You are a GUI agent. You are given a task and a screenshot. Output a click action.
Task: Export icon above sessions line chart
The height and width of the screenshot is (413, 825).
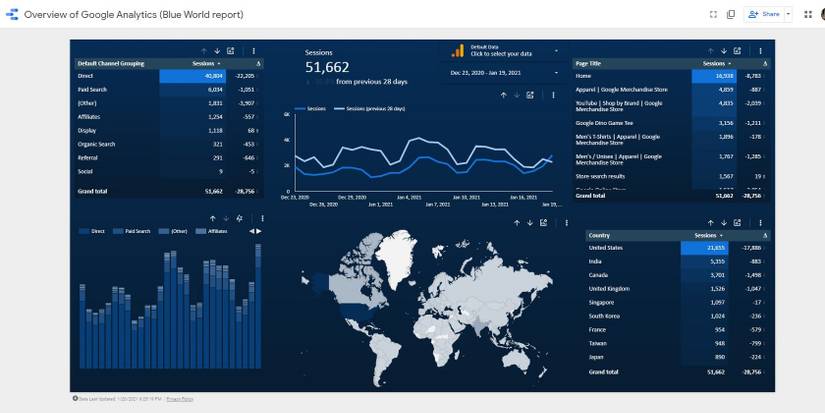(530, 95)
